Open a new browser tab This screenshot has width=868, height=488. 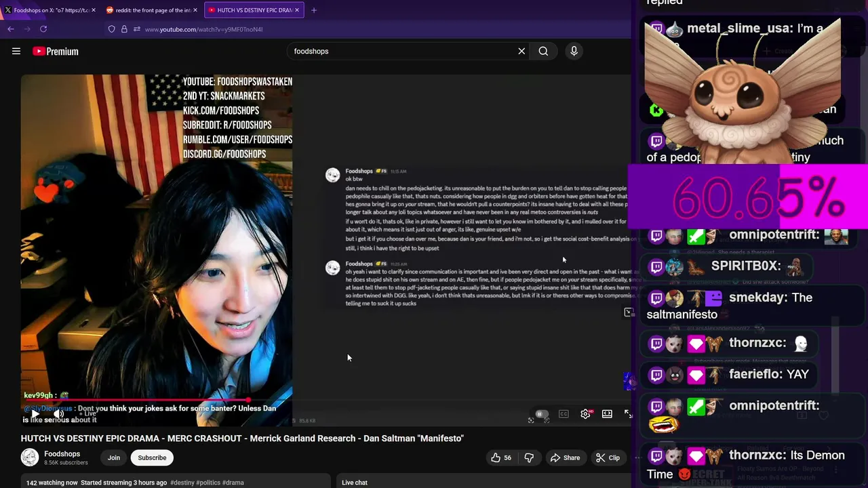click(313, 10)
